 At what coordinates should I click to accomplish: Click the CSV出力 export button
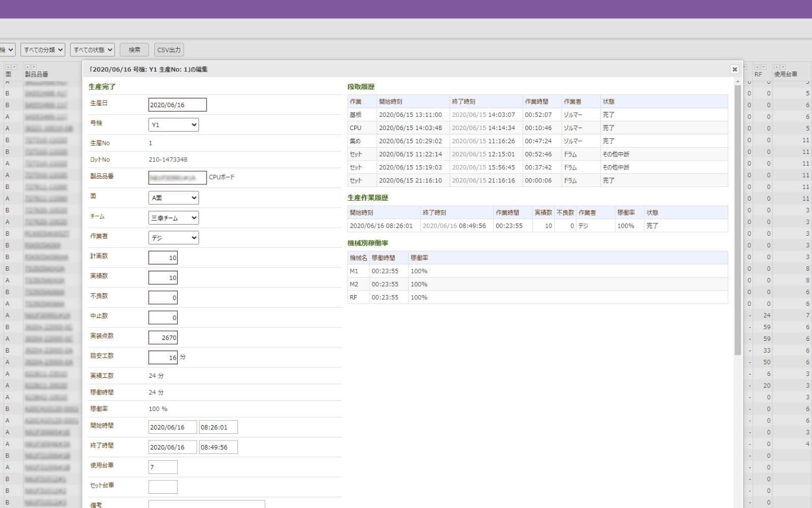pos(169,50)
